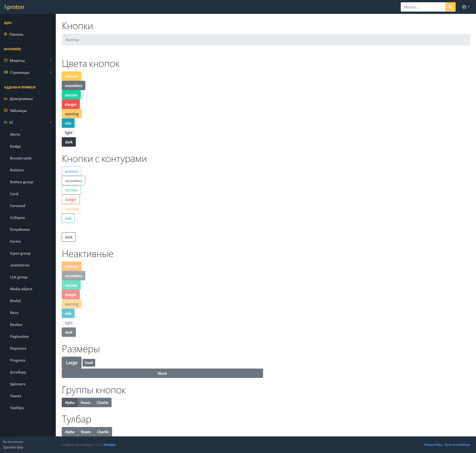Click the Диаграммы chart icon

(6, 99)
